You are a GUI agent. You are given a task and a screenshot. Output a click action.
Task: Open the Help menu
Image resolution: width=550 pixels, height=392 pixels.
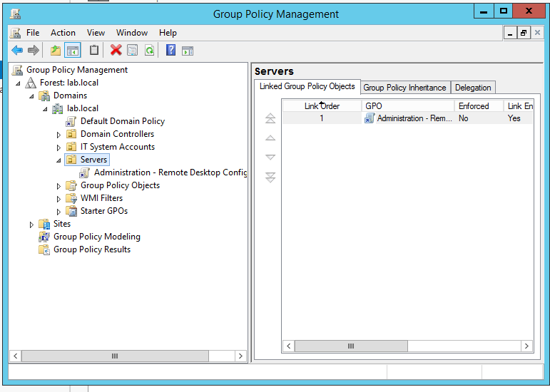168,33
